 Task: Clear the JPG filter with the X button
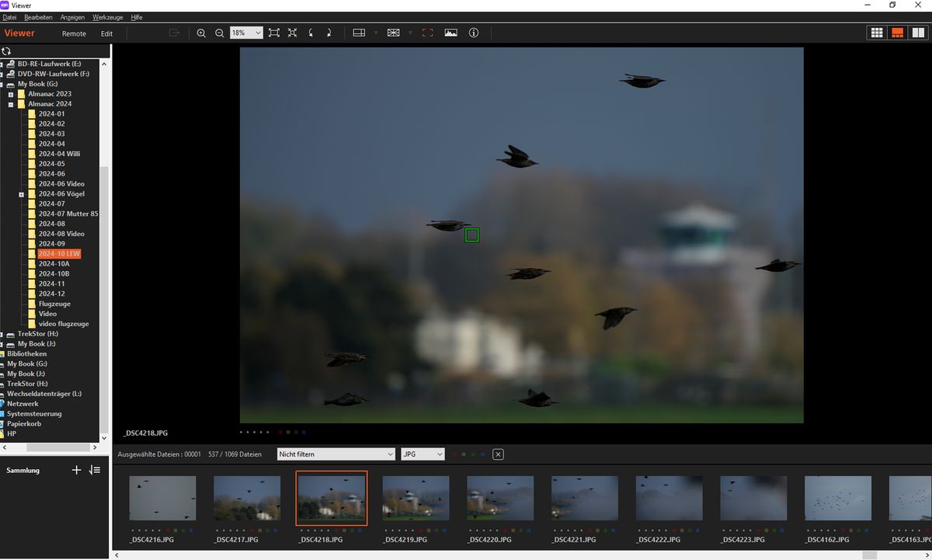coord(498,454)
